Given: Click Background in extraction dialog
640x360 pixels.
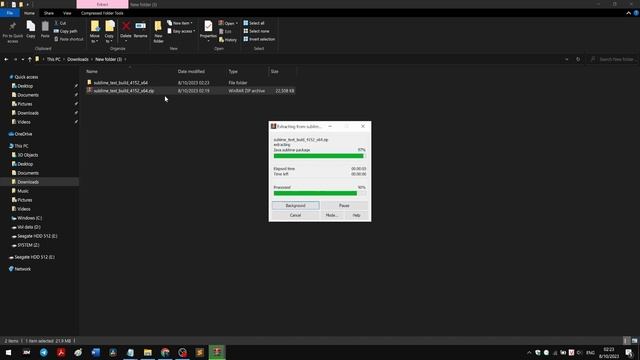Looking at the screenshot, I should [x=296, y=206].
